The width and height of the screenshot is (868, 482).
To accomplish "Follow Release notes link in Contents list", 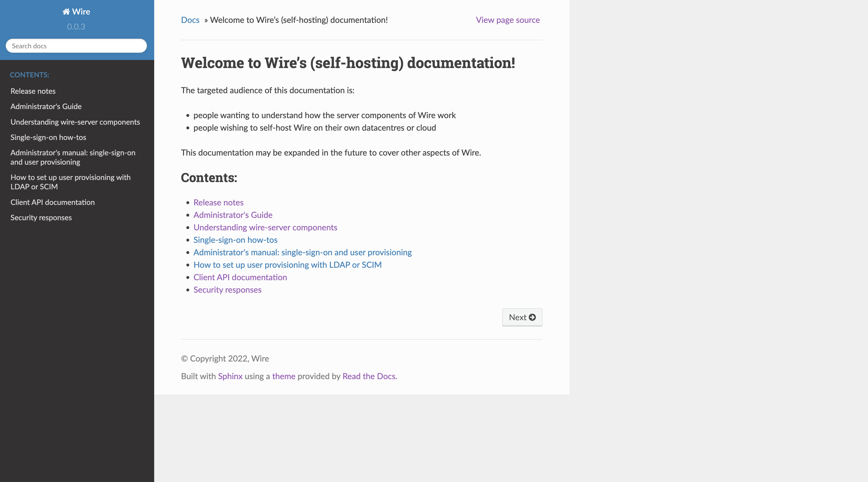I will click(x=218, y=202).
